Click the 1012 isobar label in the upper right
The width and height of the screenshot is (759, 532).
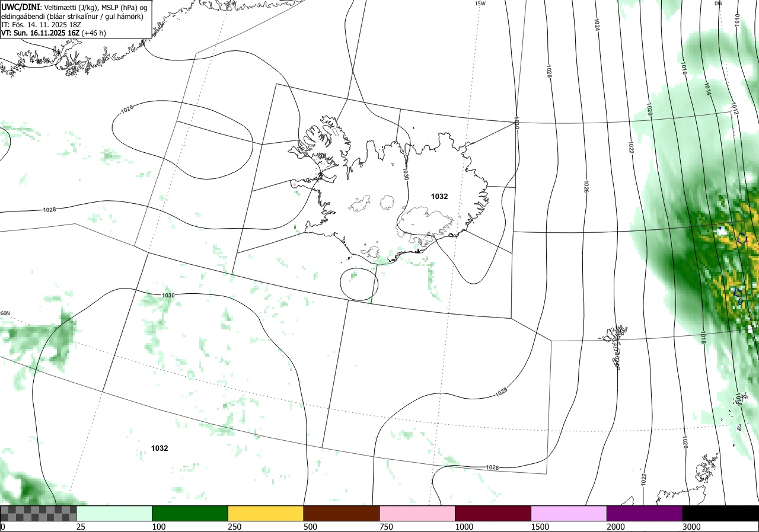[x=735, y=109]
